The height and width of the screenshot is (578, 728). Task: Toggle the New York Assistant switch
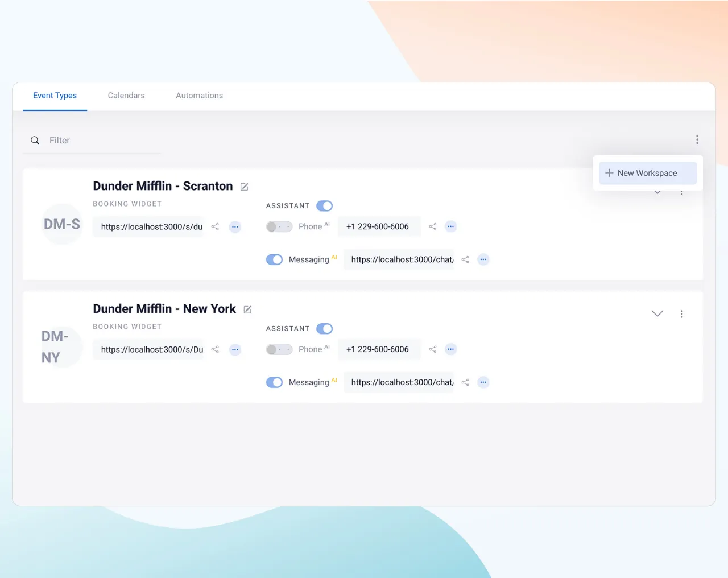tap(325, 329)
